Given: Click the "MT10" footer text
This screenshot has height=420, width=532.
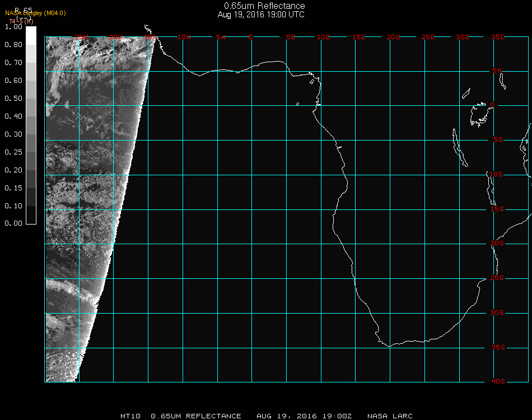Looking at the screenshot, I should (x=130, y=416).
